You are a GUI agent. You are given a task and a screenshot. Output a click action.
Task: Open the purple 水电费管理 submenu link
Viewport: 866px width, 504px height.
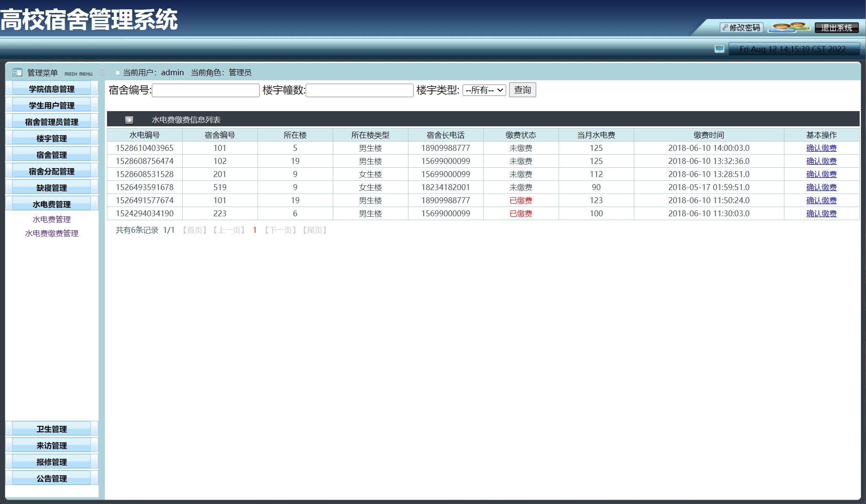pyautogui.click(x=52, y=219)
